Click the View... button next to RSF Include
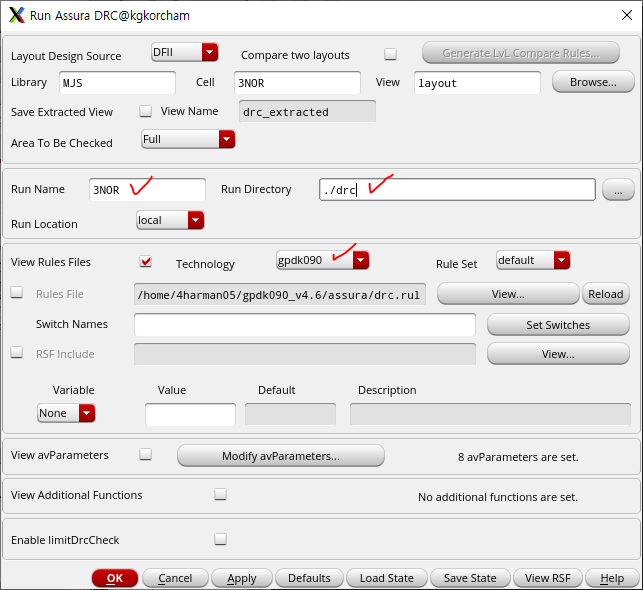Image resolution: width=643 pixels, height=590 pixels. (x=558, y=354)
